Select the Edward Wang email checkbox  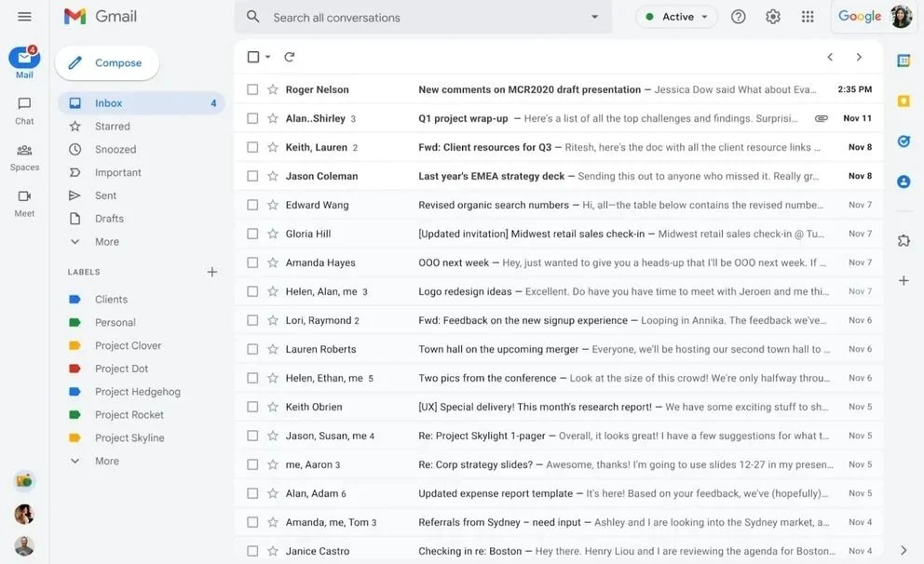(x=252, y=205)
